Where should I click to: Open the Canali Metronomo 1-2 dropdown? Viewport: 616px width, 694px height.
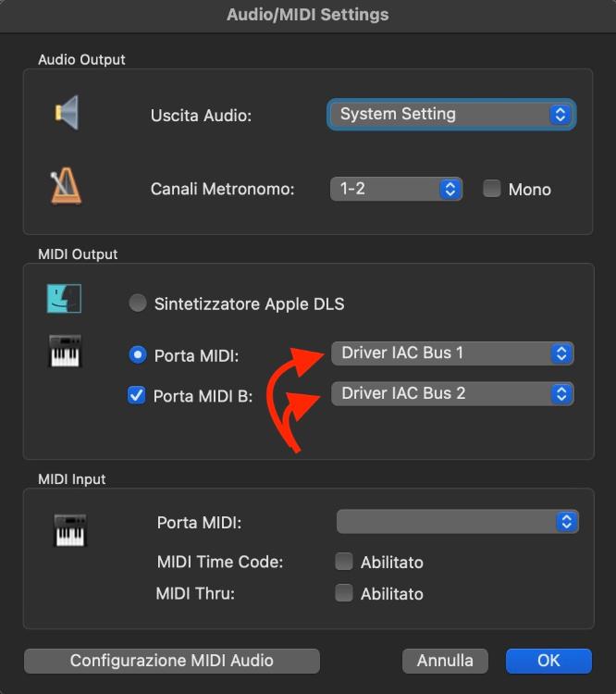point(397,189)
